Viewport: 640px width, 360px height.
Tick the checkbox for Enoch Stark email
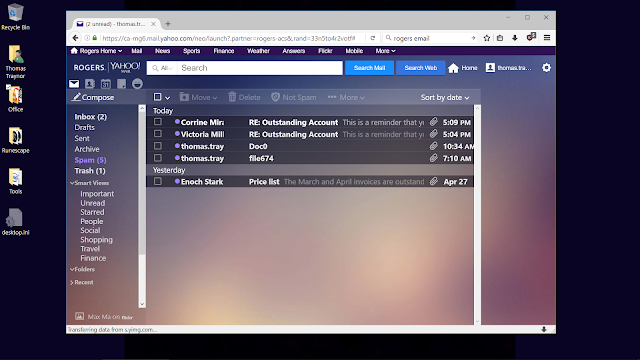(x=158, y=181)
